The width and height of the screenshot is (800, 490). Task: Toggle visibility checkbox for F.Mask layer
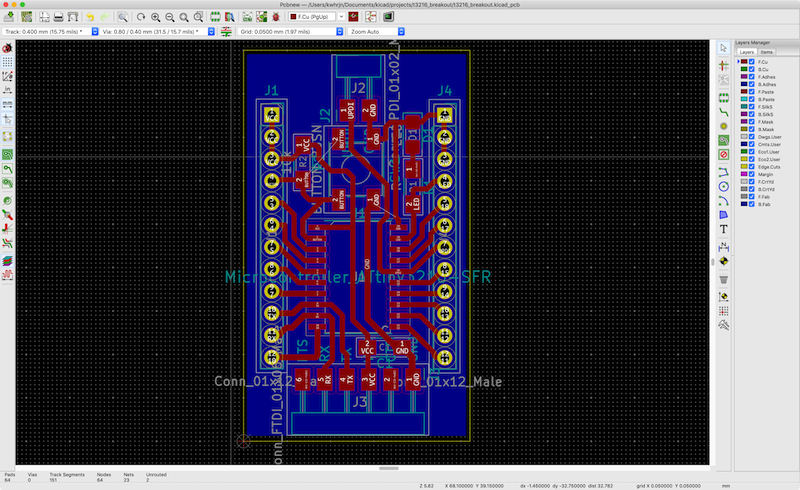click(752, 121)
